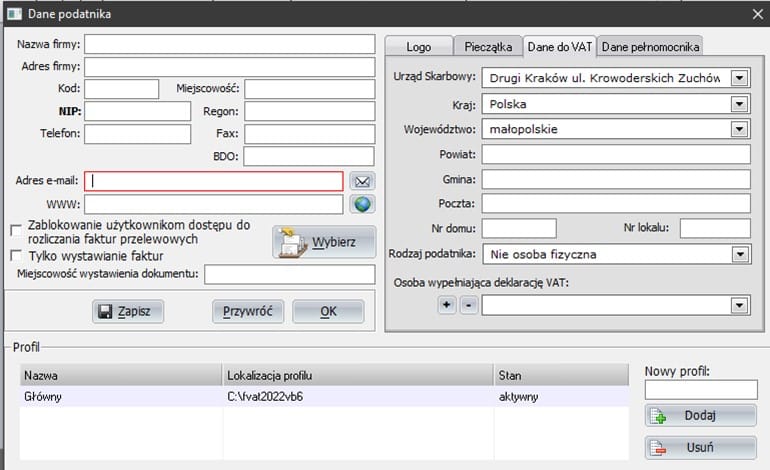
Task: Enable Zablokowanie użytkownikom dostępu checkbox
Action: (x=15, y=231)
